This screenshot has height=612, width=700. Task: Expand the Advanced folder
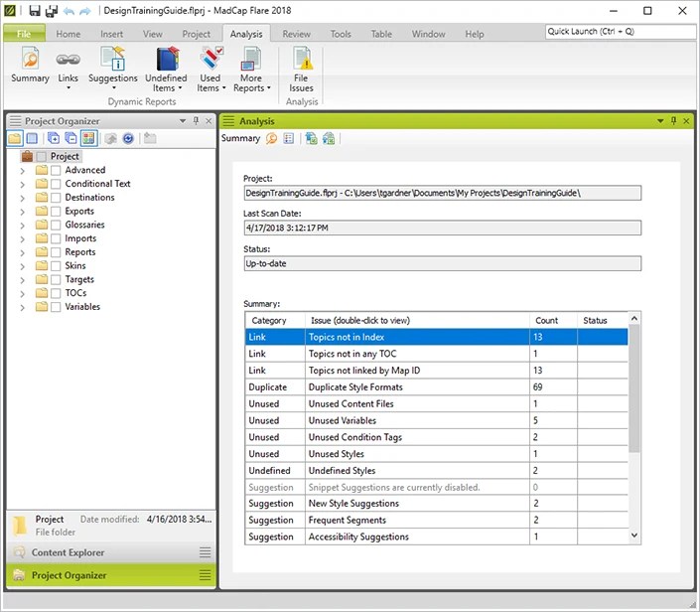tap(22, 171)
